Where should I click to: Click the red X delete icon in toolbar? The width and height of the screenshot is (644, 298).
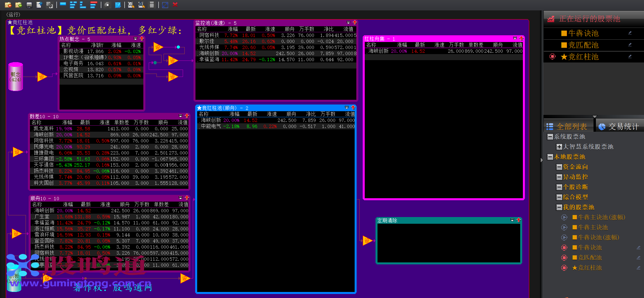tap(175, 5)
